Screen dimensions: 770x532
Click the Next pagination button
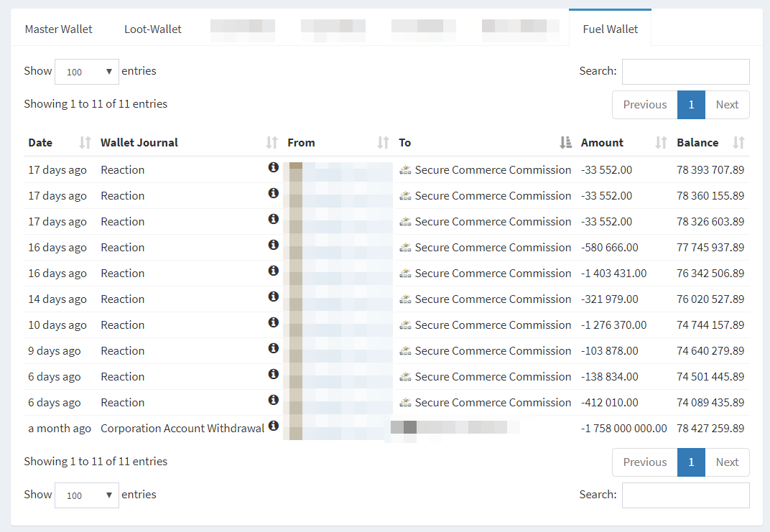point(727,104)
